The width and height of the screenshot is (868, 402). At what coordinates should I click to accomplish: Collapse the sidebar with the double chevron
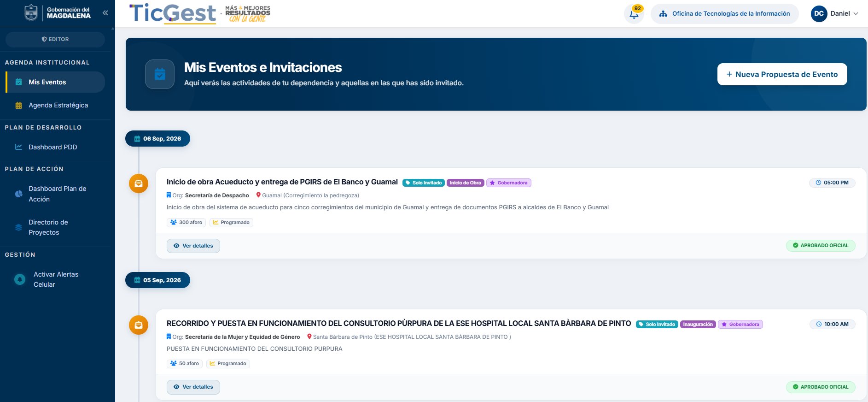(x=105, y=13)
